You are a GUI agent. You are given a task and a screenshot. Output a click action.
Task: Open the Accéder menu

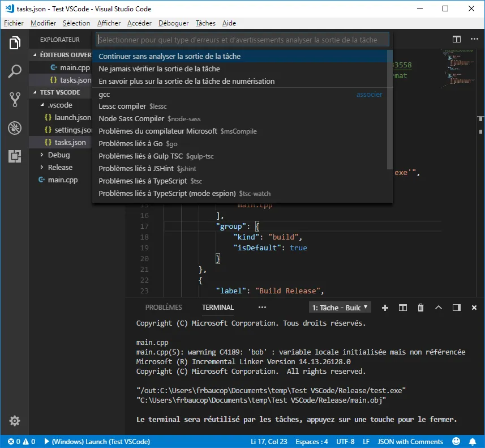[x=139, y=23]
